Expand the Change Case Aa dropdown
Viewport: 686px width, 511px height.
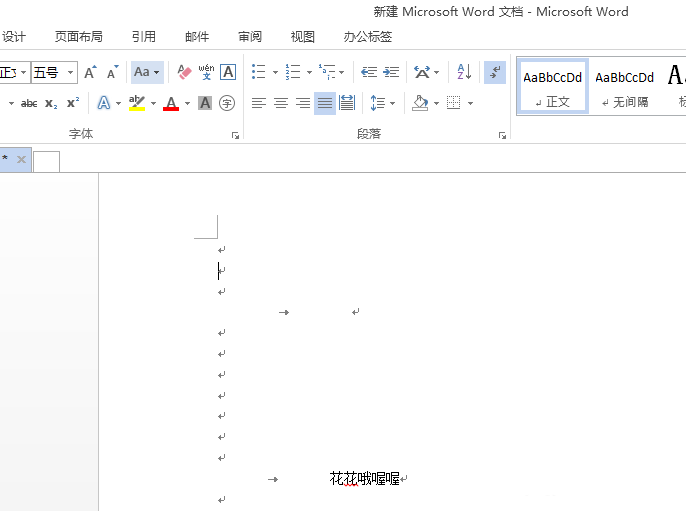point(147,72)
